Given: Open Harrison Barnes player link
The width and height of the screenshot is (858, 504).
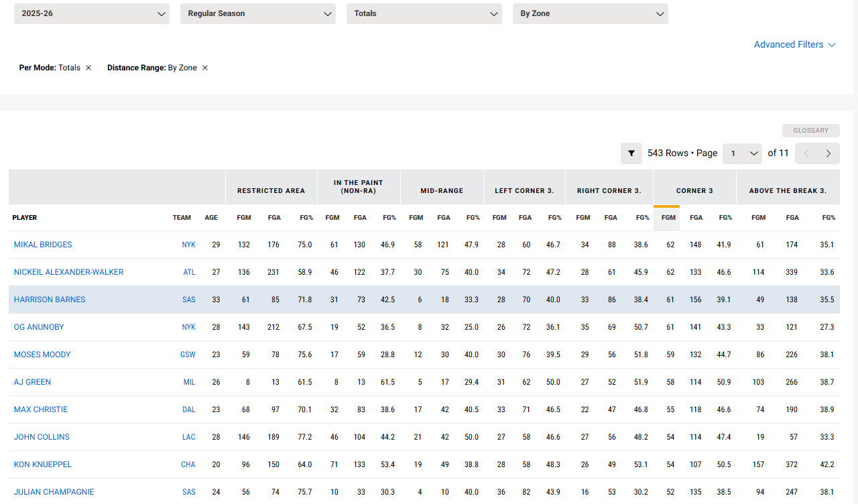Looking at the screenshot, I should coord(50,300).
